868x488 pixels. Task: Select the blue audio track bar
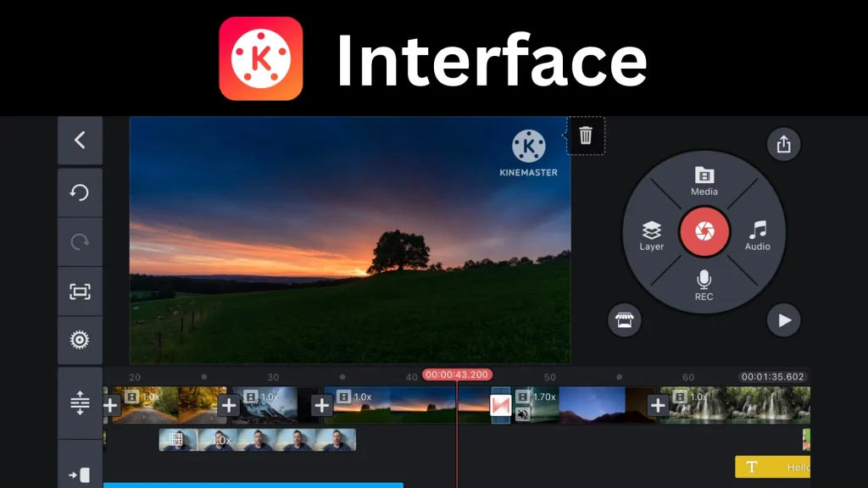pos(253,485)
